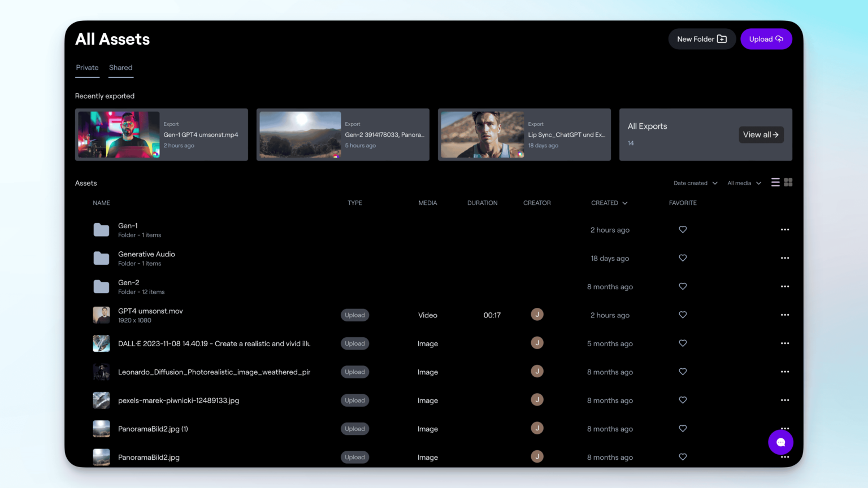Favorite pexels-marek-piwnicki-12489133.jpg
Screen dimensions: 868x488
[x=683, y=399]
